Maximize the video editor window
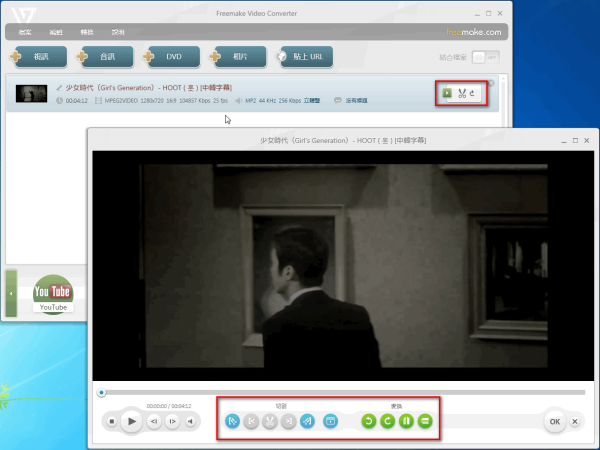The height and width of the screenshot is (450, 600). pos(575,140)
